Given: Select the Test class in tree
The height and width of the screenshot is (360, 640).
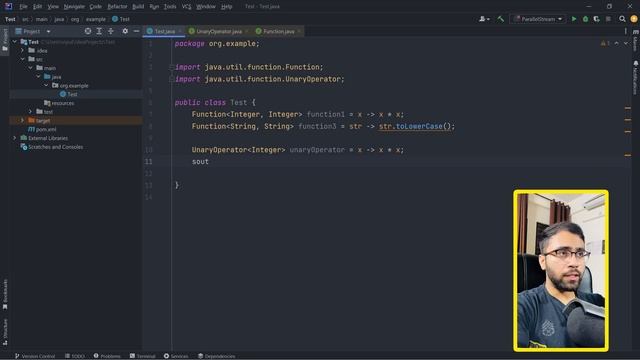Looking at the screenshot, I should (x=69, y=94).
